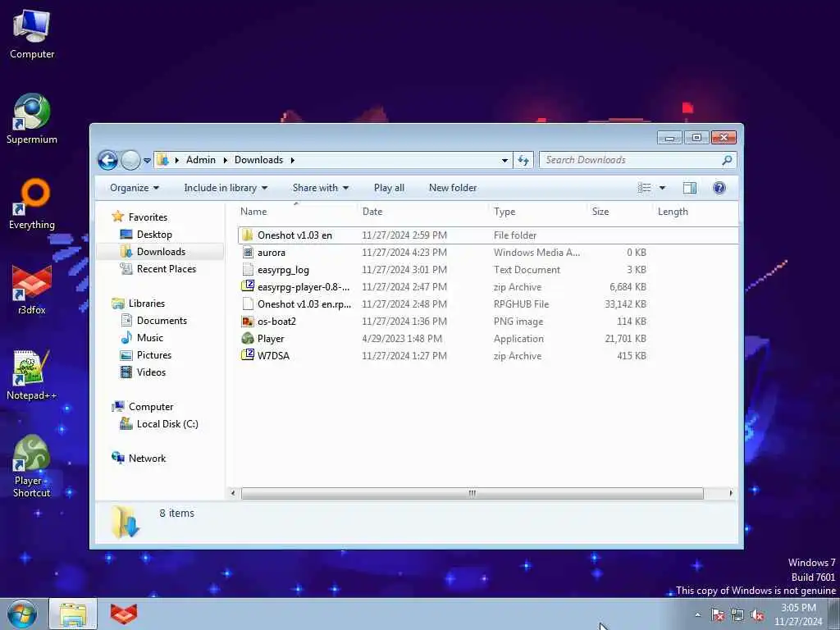Screen dimensions: 840x630
Task: Open Explorer help button
Action: (x=719, y=188)
